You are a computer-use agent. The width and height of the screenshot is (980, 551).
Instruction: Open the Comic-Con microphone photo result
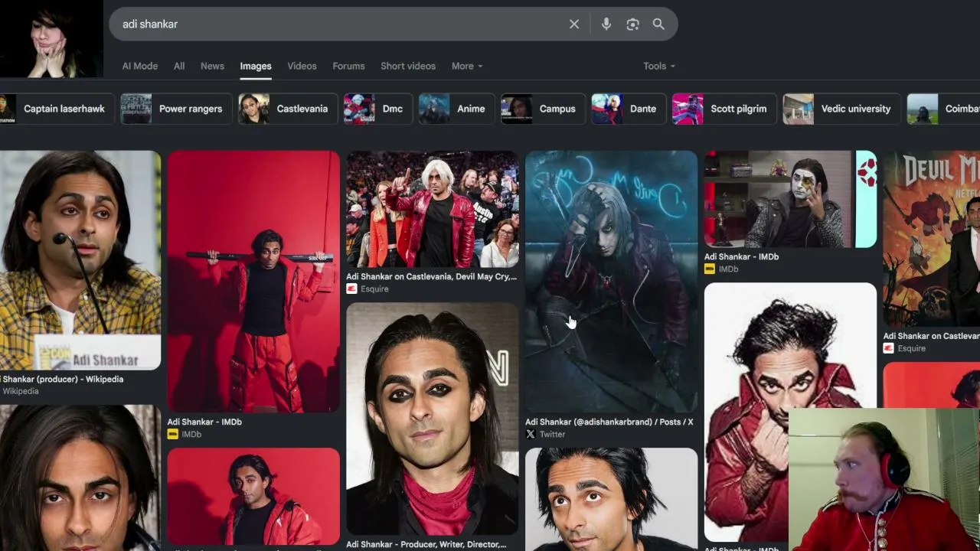[80, 260]
